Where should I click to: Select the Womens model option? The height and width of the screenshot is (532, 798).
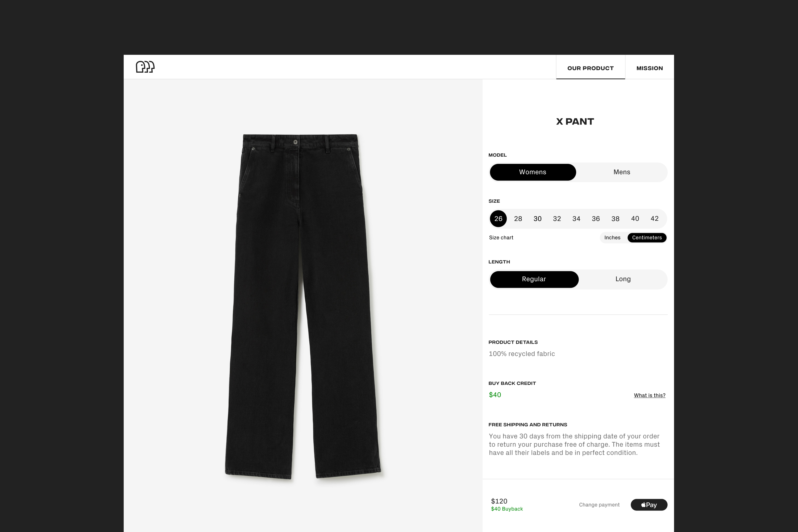click(x=533, y=172)
